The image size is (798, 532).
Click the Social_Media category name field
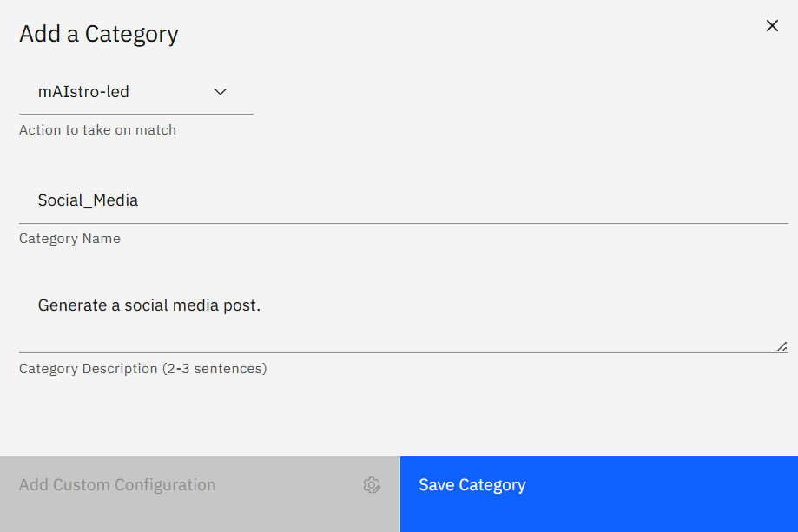coord(404,200)
